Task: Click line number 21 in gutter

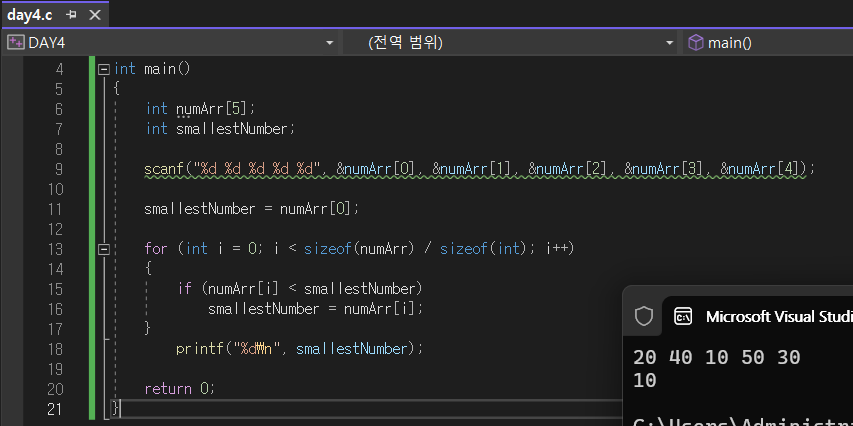Action: [x=55, y=409]
